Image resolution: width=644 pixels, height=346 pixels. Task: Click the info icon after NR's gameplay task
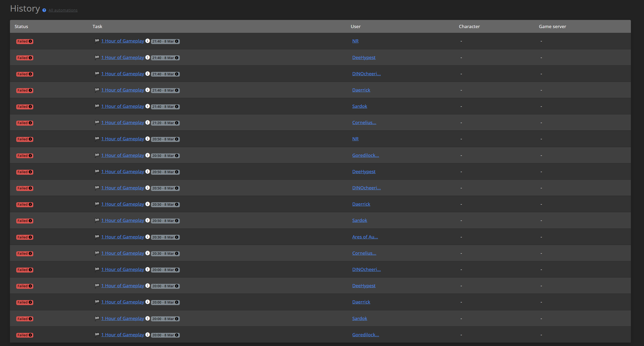148,41
